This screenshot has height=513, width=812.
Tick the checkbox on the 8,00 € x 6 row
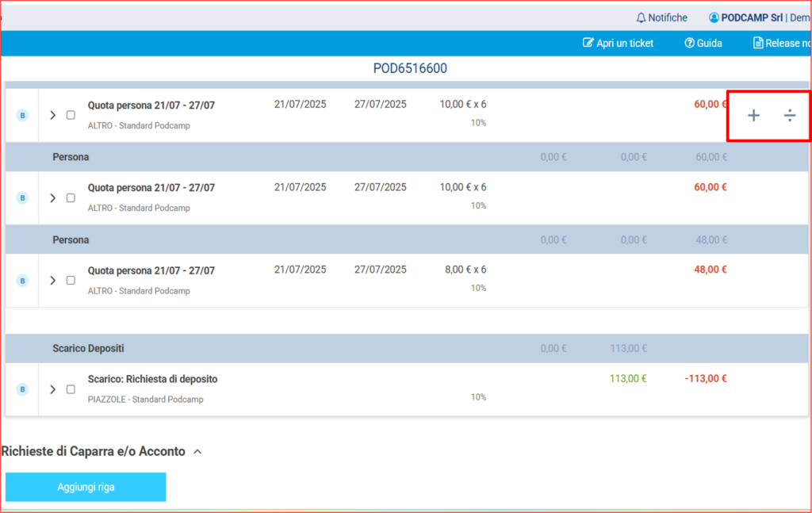click(71, 281)
